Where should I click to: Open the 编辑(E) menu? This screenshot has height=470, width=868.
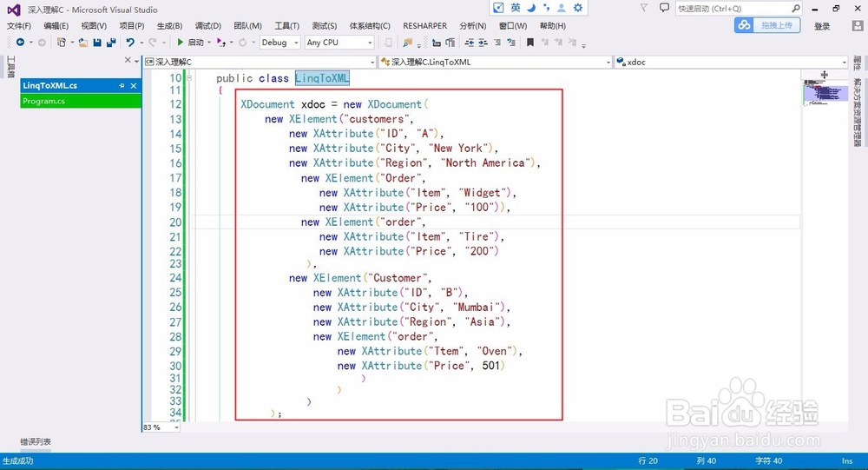pos(56,25)
